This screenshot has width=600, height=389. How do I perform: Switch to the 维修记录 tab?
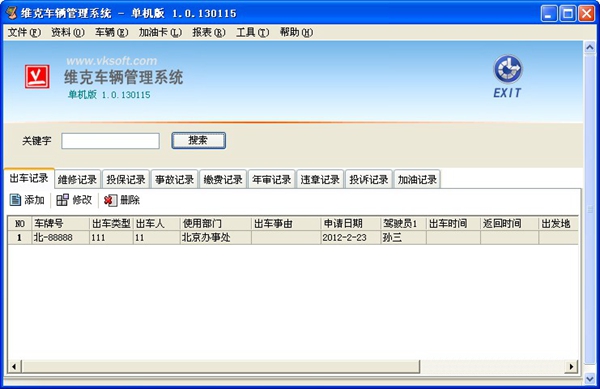tap(77, 179)
